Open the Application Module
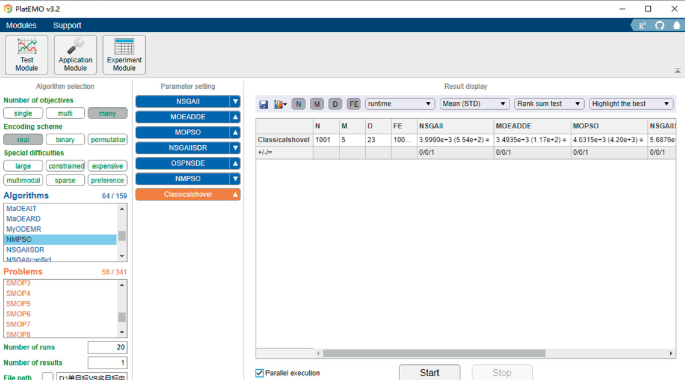Screen dimensions: 685x380 coord(75,55)
